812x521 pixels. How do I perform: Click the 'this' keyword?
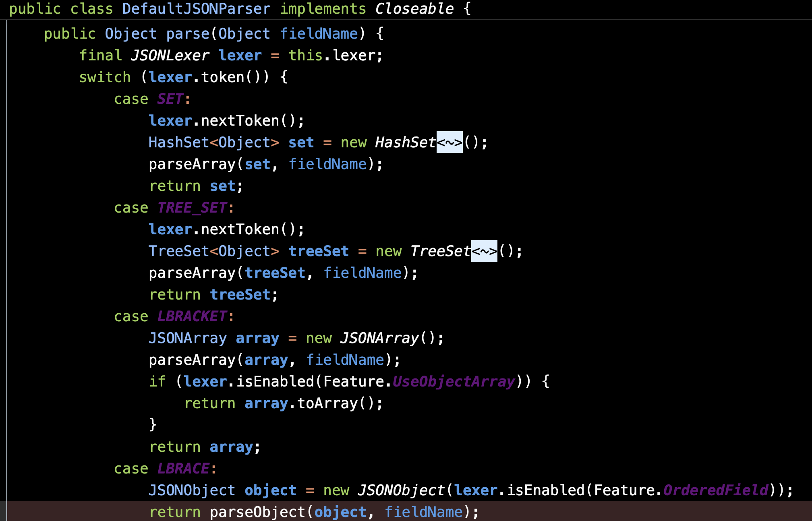[x=306, y=56]
